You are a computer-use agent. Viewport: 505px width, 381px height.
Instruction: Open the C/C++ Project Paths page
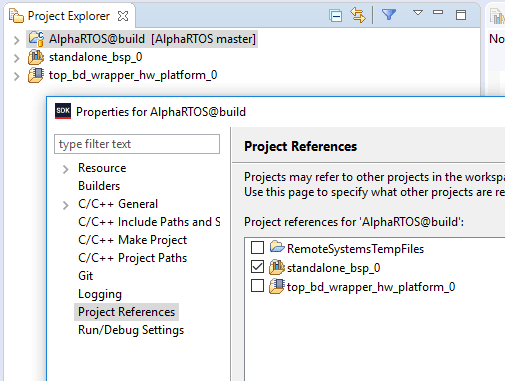(133, 258)
